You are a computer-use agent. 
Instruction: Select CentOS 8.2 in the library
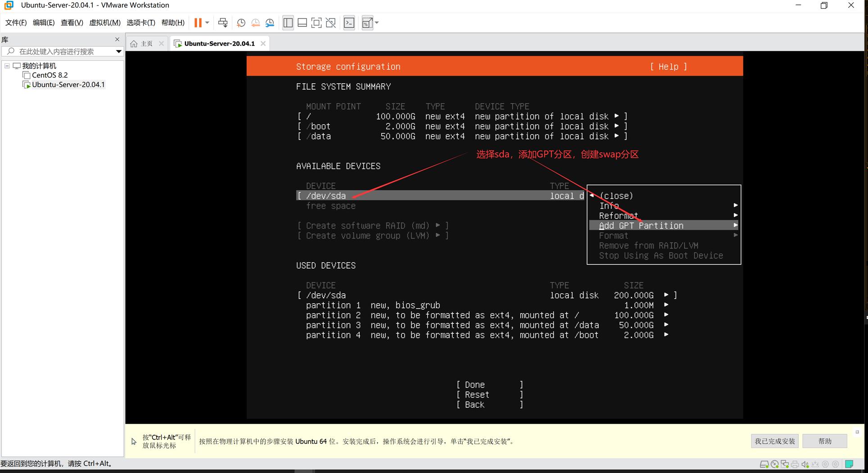pyautogui.click(x=50, y=75)
